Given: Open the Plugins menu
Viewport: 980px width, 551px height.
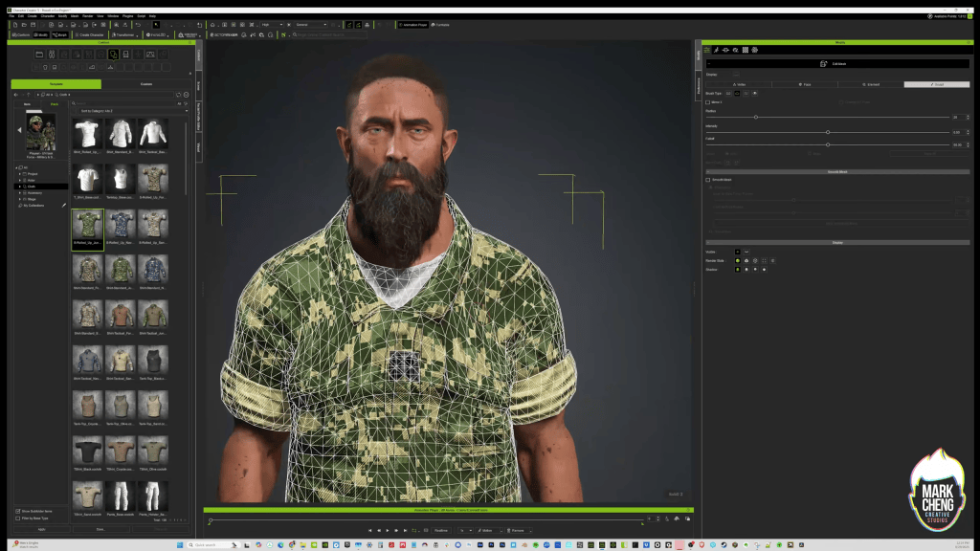Looking at the screenshot, I should [x=127, y=16].
